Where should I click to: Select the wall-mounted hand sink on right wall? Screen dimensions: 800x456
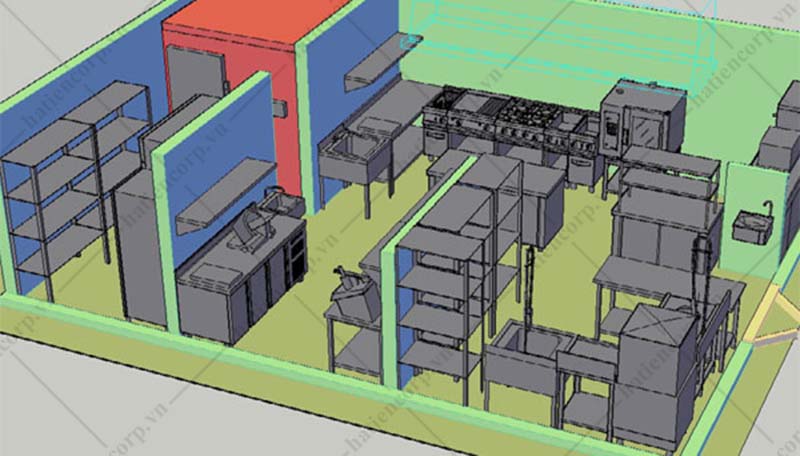(753, 224)
